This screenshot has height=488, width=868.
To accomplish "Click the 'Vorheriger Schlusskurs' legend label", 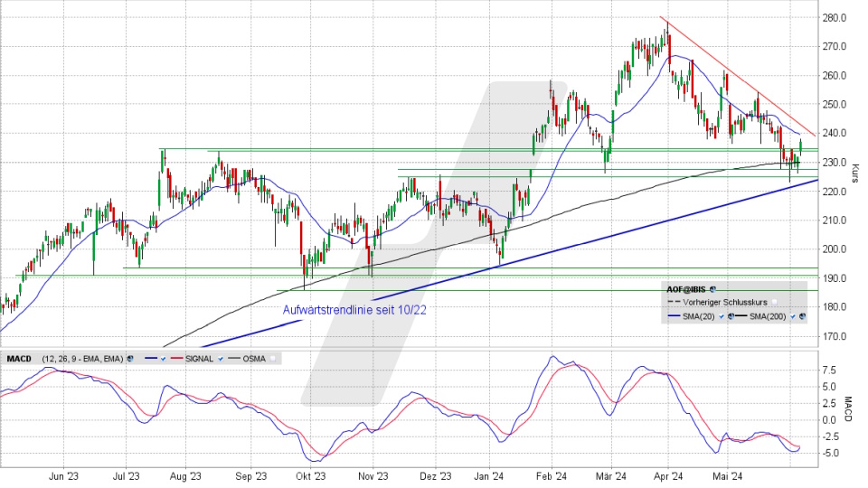I will (725, 302).
